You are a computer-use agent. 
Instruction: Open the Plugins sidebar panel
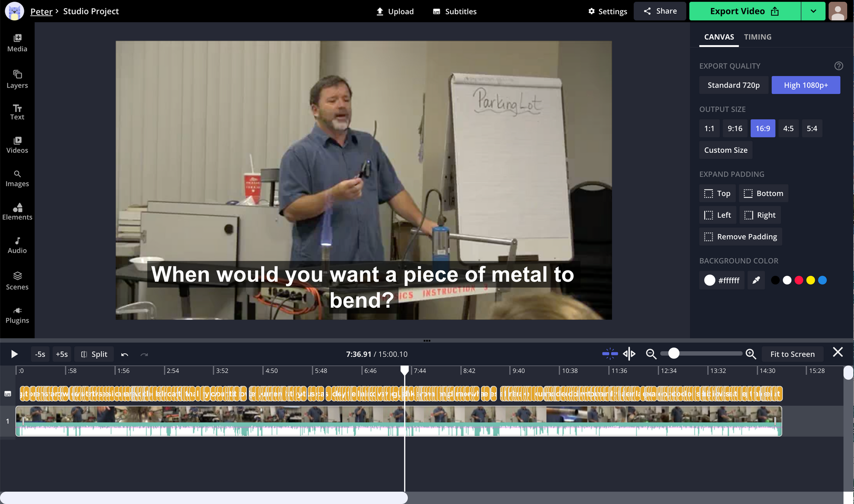coord(17,315)
